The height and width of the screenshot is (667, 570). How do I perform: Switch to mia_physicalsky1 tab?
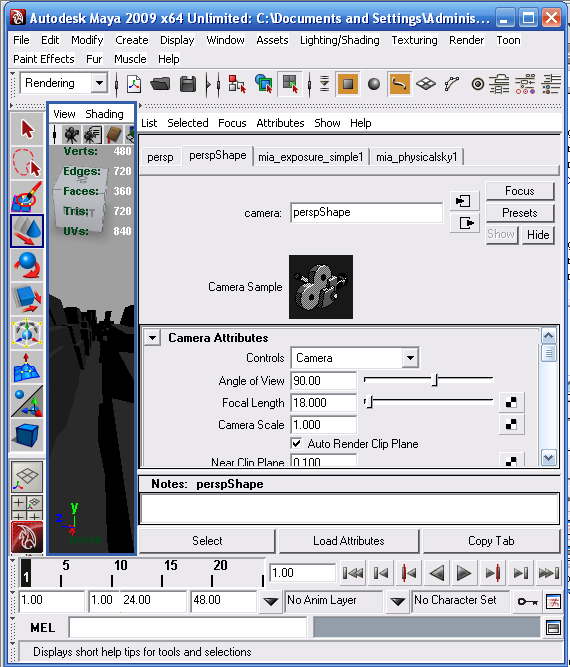point(416,157)
